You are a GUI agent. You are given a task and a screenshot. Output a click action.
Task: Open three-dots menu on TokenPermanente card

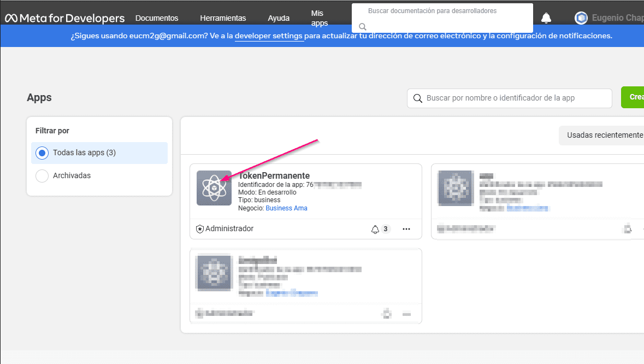point(406,229)
